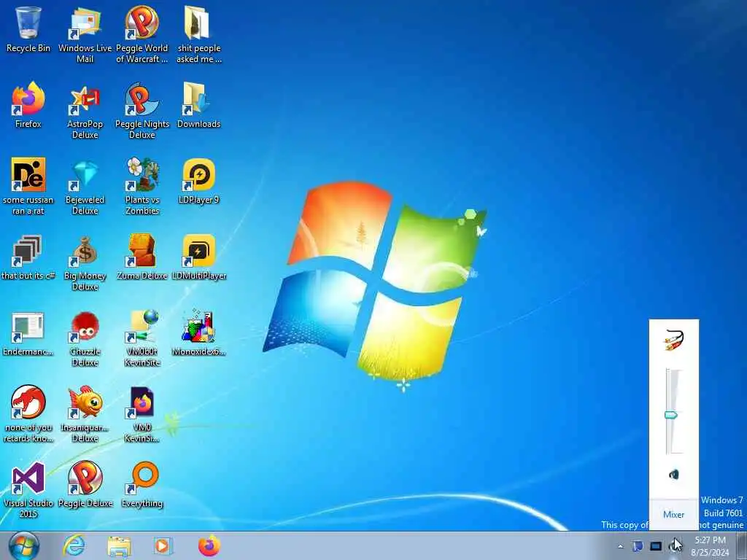Launch Windows Media Player from the taskbar
This screenshot has height=560, width=747.
[x=163, y=545]
